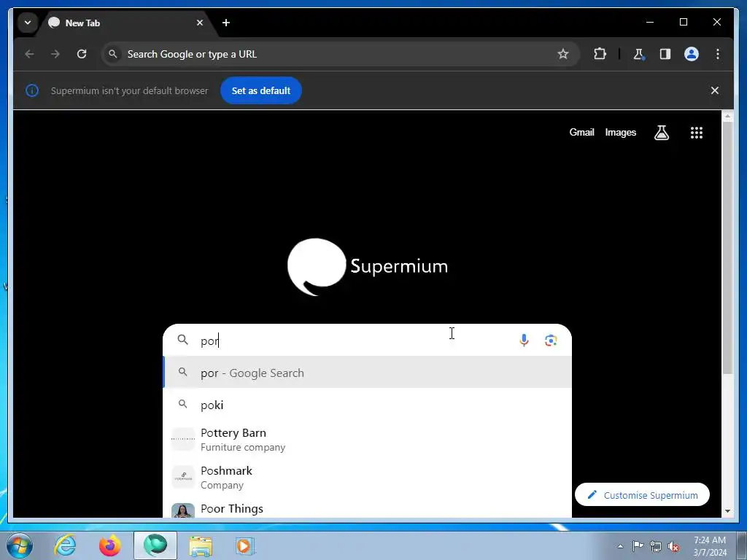Maximize the Supermium window

683,22
